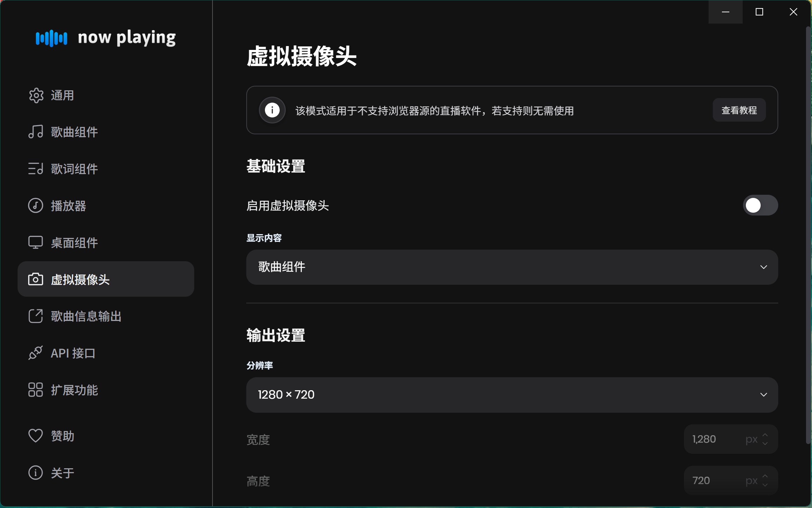This screenshot has width=812, height=508.
Task: Click the monitor icon for 桌面组件
Action: (36, 243)
